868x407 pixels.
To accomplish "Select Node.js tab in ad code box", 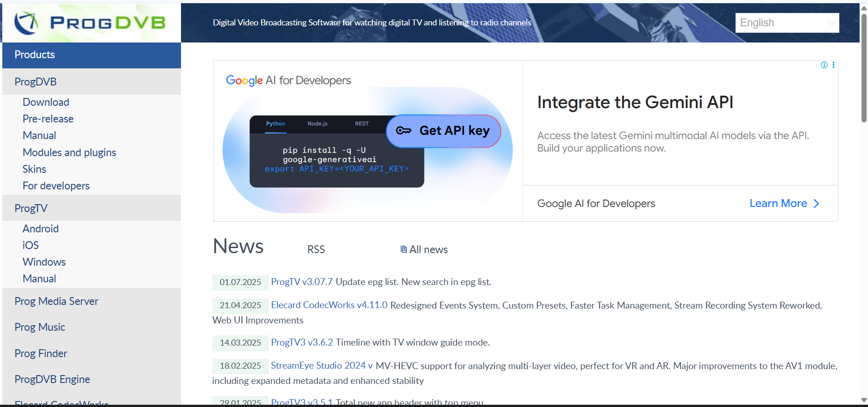I will [318, 124].
